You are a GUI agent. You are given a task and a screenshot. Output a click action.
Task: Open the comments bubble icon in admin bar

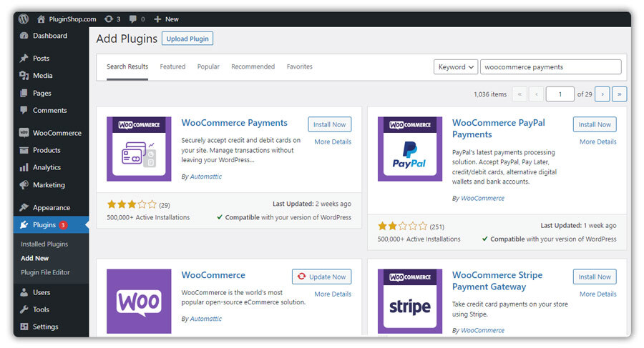pos(132,19)
